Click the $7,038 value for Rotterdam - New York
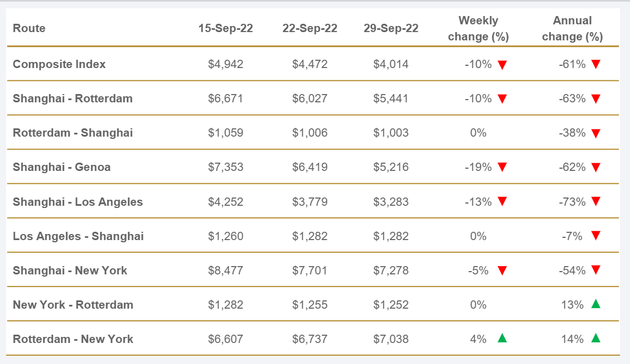 (391, 339)
